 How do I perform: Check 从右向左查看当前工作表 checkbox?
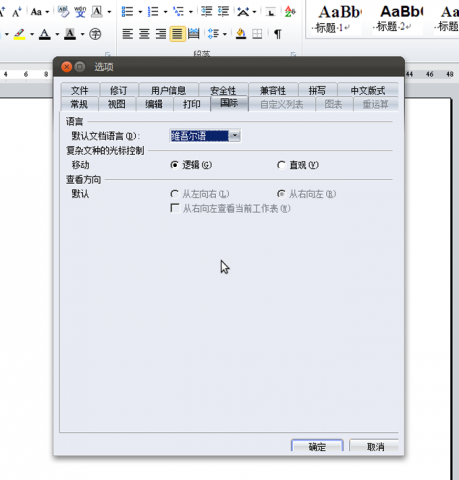click(x=174, y=208)
